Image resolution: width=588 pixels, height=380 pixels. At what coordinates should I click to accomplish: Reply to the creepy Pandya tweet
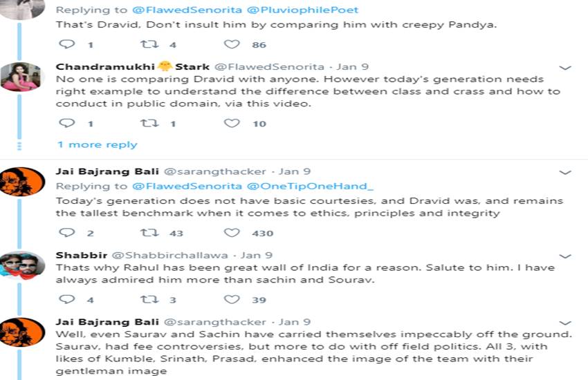coord(67,44)
